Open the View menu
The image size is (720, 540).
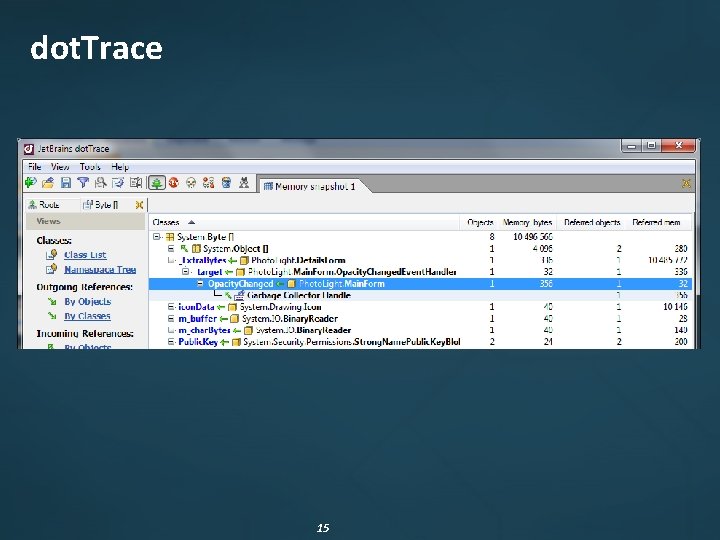click(x=60, y=167)
